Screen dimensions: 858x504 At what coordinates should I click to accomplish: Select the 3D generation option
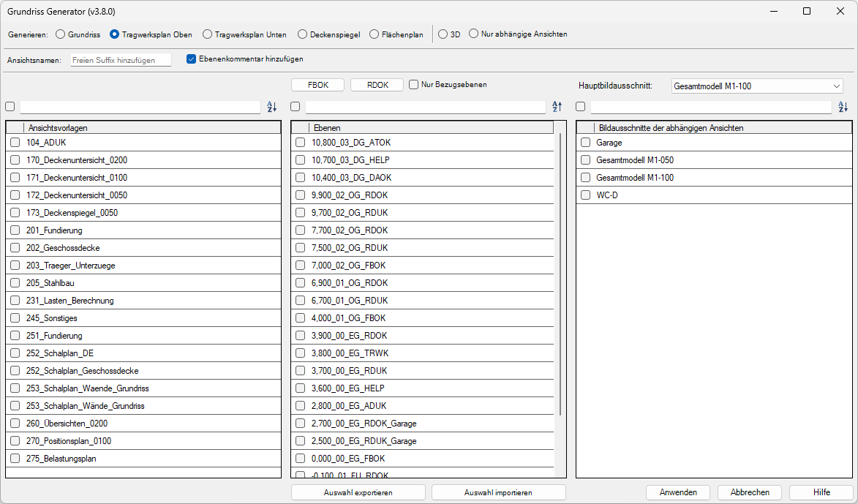pyautogui.click(x=443, y=34)
